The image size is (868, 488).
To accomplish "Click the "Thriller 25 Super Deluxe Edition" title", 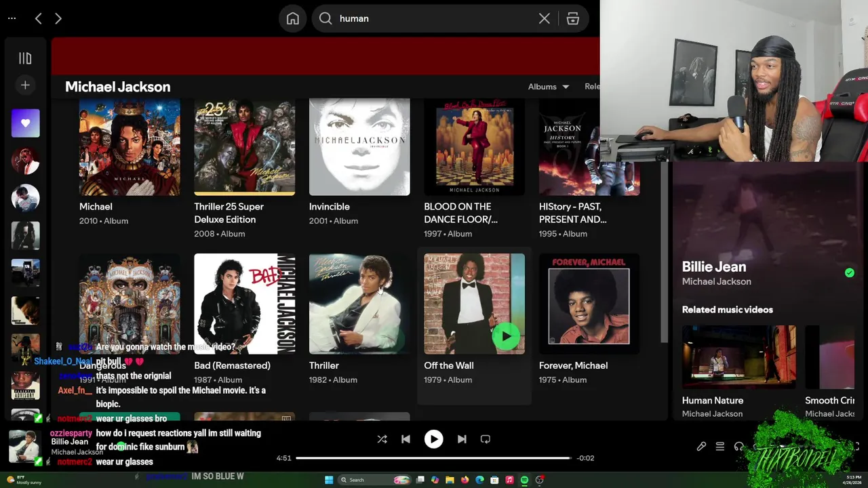I will (229, 213).
